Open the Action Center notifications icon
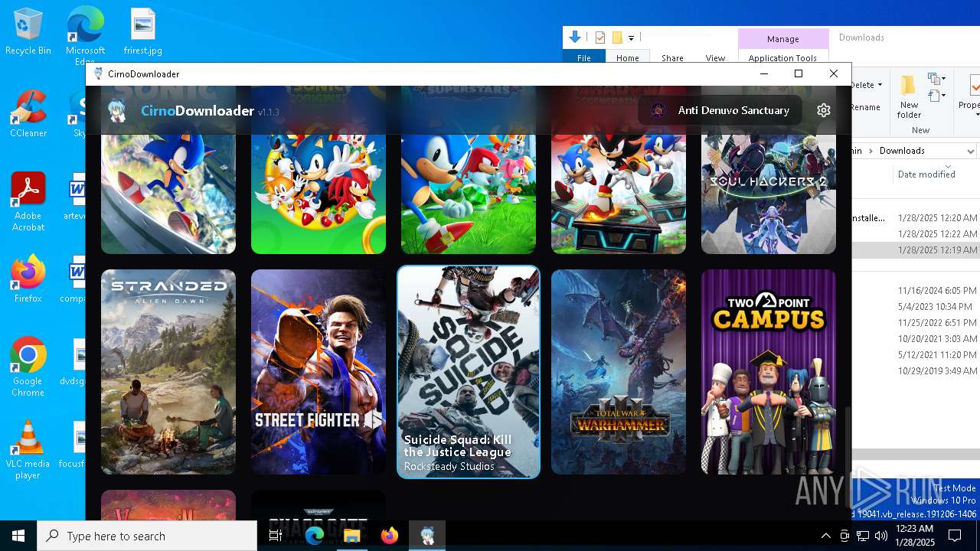980x551 pixels. (955, 536)
